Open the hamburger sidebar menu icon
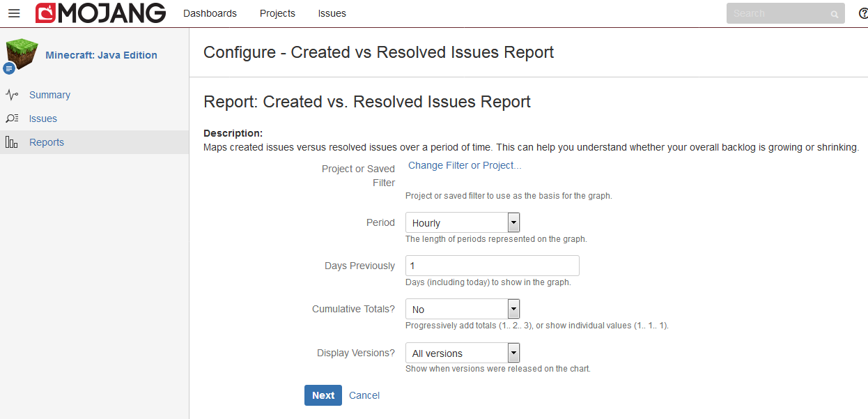 click(x=14, y=13)
